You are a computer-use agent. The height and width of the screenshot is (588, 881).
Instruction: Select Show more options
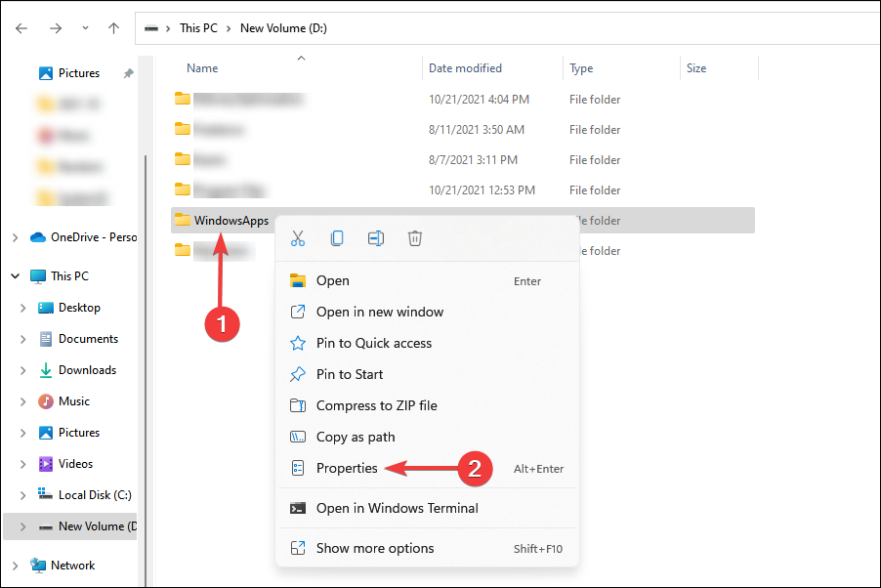[x=427, y=548]
